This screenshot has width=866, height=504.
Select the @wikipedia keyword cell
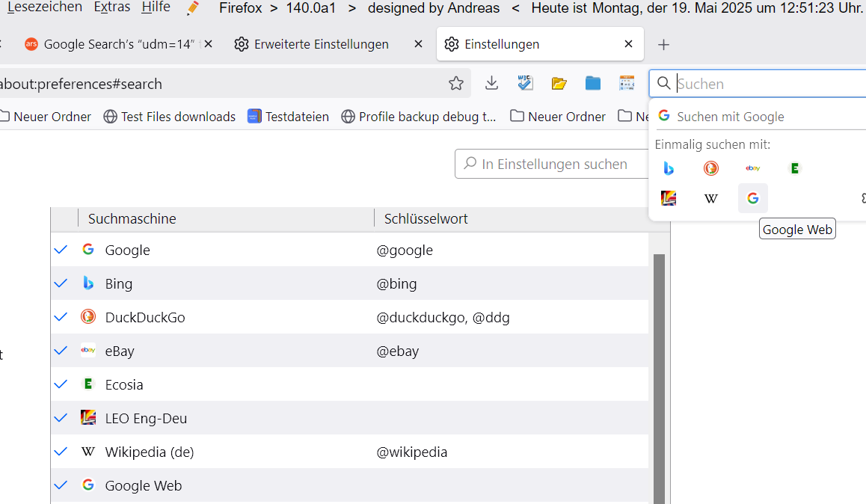coord(411,452)
